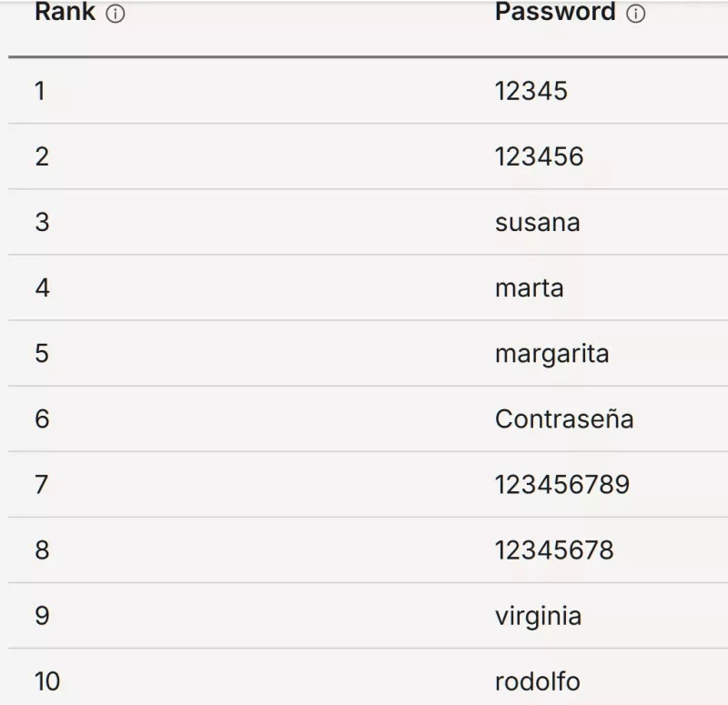728x705 pixels.
Task: Select rank number 10 cell
Action: 47,680
